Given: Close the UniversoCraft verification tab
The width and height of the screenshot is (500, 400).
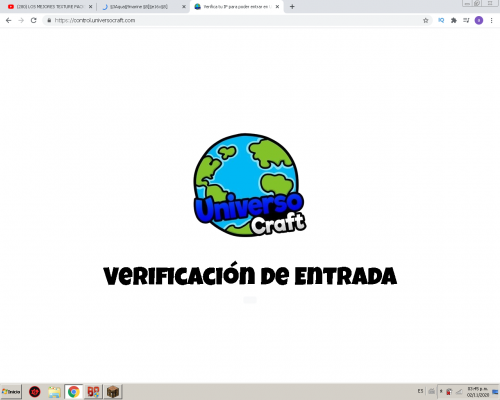Looking at the screenshot, I should [277, 7].
